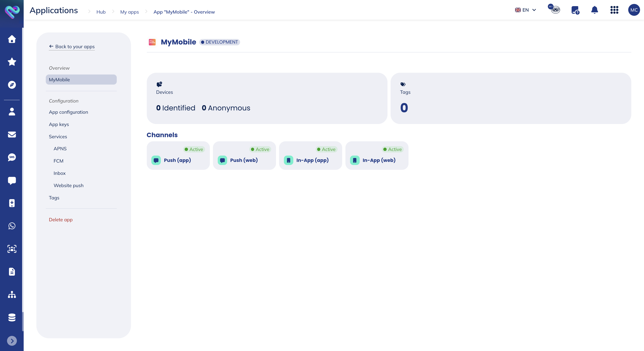This screenshot has width=644, height=351.
Task: Open the EN language dropdown
Action: click(x=525, y=10)
